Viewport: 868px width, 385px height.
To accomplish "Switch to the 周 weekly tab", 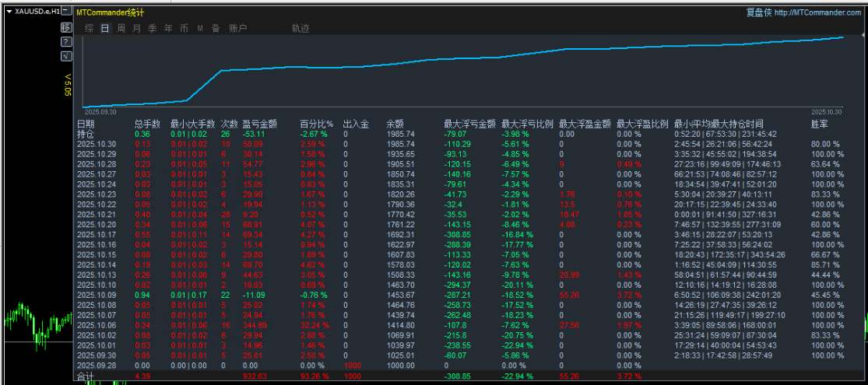I will [121, 29].
